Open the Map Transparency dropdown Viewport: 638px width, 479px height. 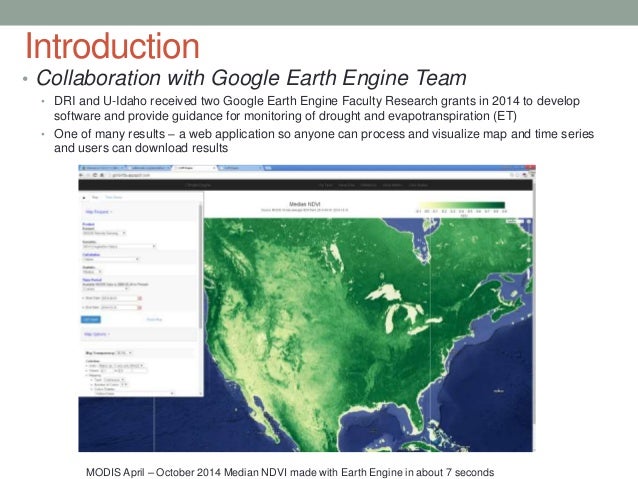tap(124, 353)
